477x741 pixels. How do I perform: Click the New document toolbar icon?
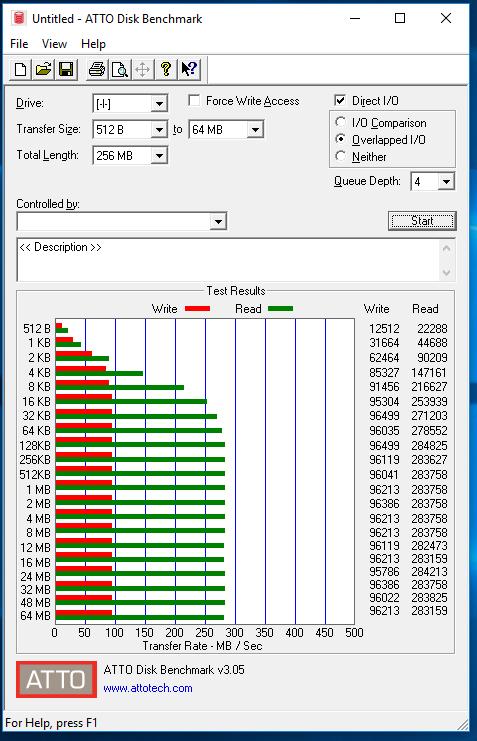pos(20,70)
